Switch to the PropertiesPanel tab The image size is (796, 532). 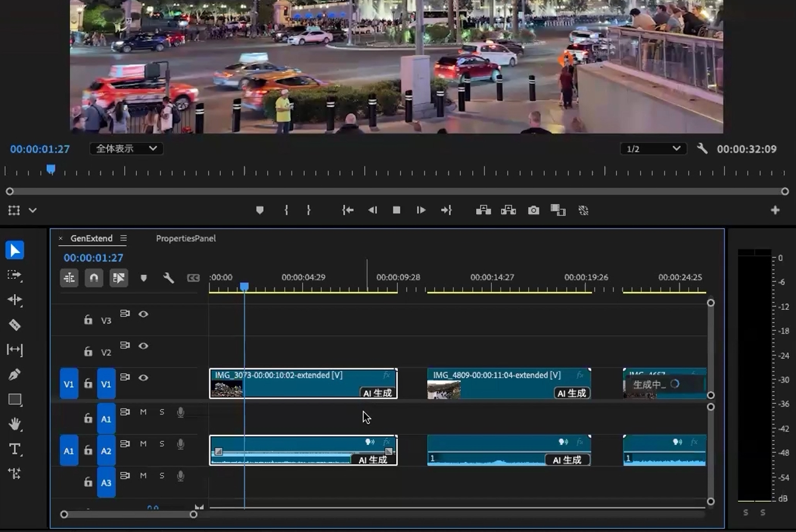click(186, 239)
